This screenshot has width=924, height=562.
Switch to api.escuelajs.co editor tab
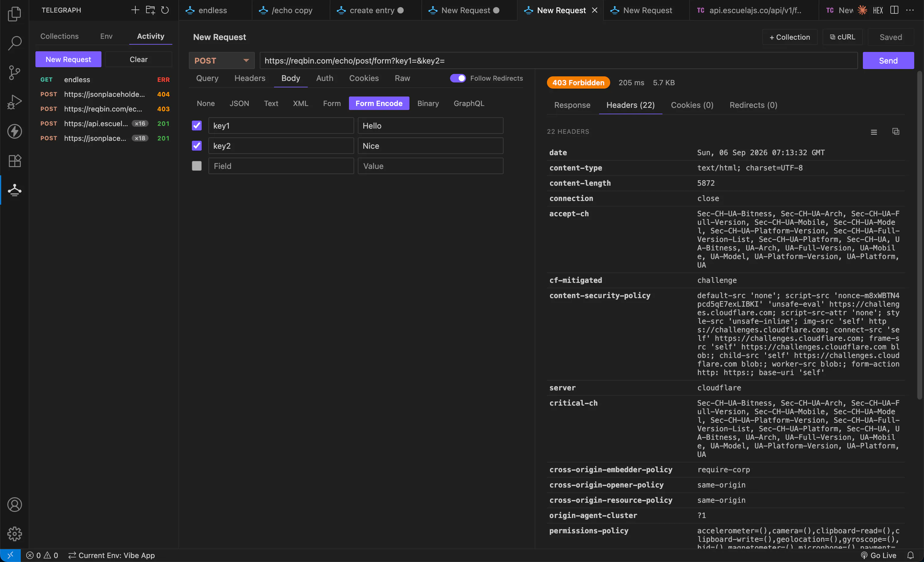[754, 10]
